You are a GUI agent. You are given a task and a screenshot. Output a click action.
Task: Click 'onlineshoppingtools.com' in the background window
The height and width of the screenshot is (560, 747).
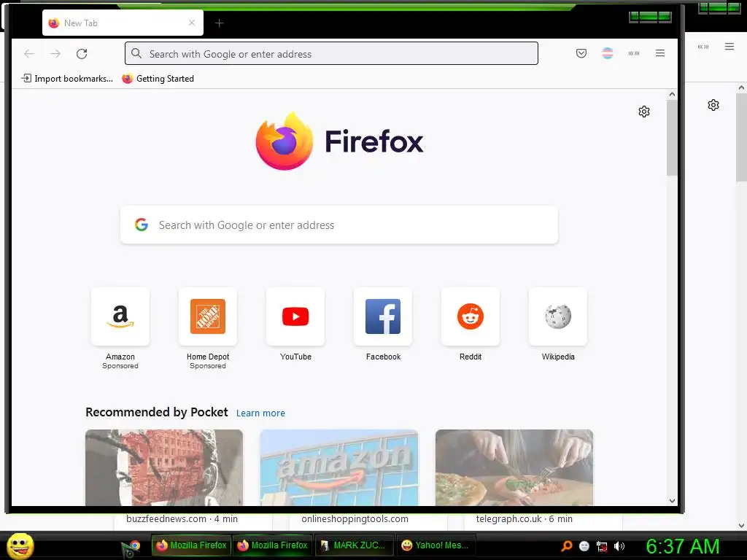pyautogui.click(x=355, y=518)
